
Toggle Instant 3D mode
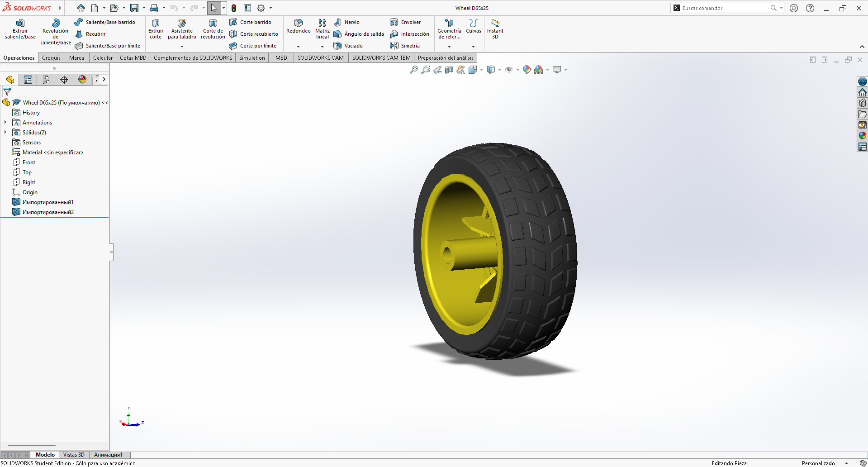point(495,29)
